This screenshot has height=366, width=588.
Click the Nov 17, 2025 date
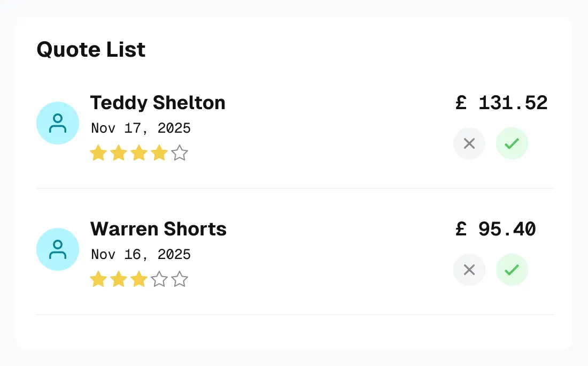141,128
